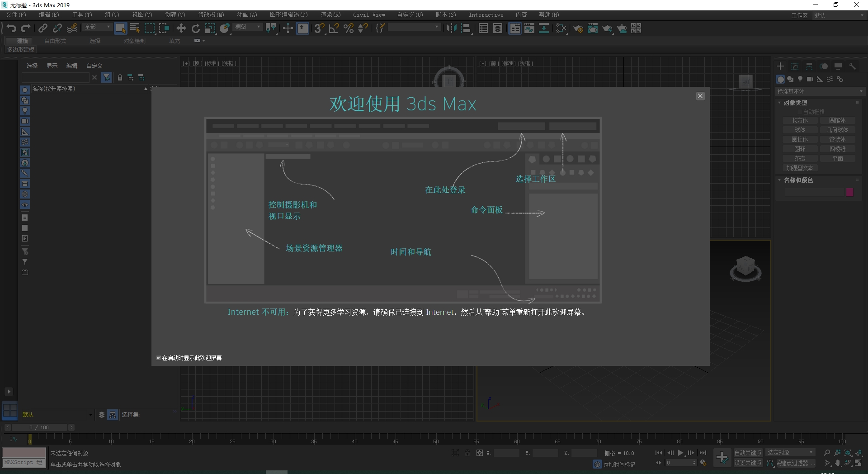Click the 设置关键点 set key button
This screenshot has height=474, width=868.
[748, 463]
